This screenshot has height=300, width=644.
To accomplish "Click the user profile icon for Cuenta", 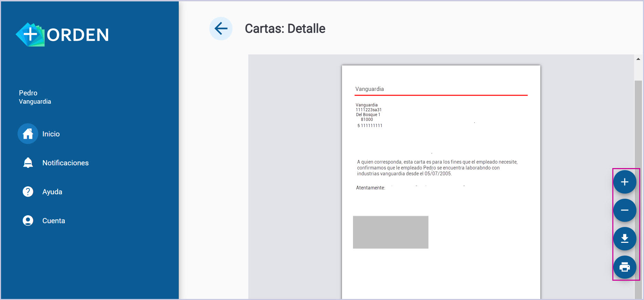I will [28, 221].
